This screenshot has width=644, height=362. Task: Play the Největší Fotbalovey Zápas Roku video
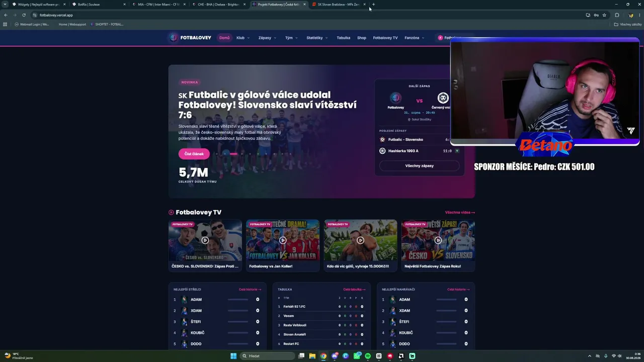click(x=438, y=240)
